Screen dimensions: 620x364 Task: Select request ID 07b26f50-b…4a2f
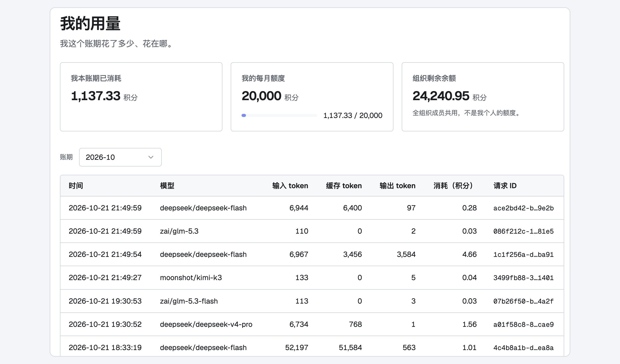pyautogui.click(x=523, y=301)
